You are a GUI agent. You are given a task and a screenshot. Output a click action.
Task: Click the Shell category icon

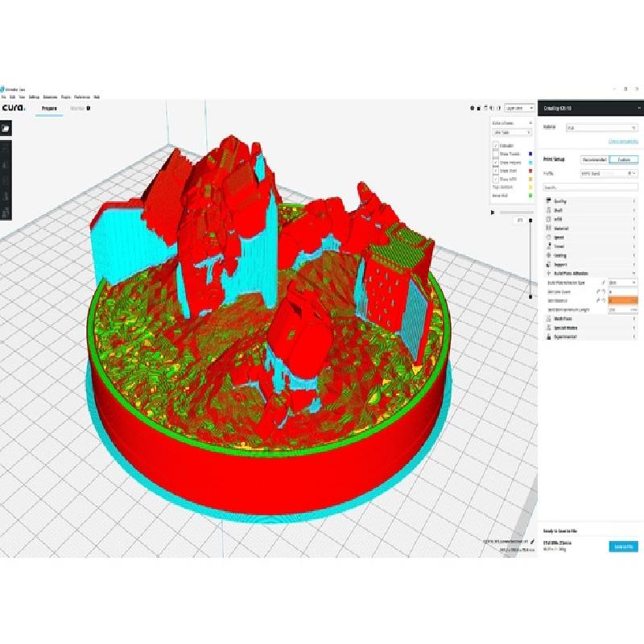(548, 210)
